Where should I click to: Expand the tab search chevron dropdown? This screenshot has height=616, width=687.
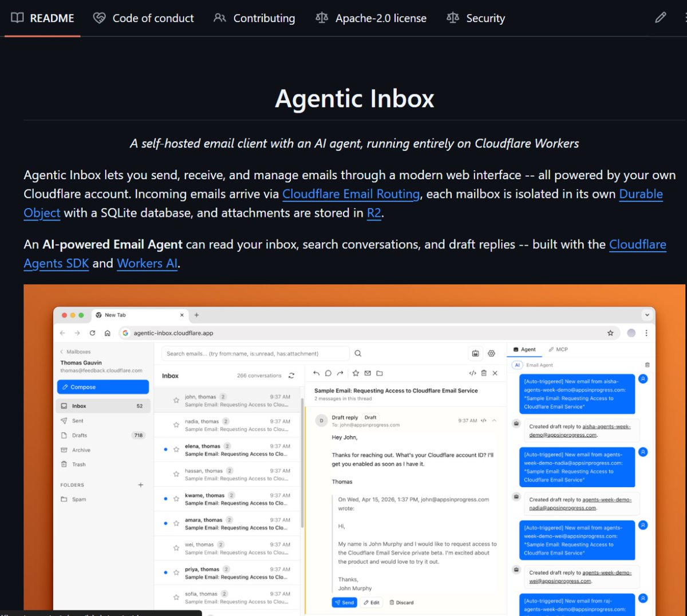(647, 315)
